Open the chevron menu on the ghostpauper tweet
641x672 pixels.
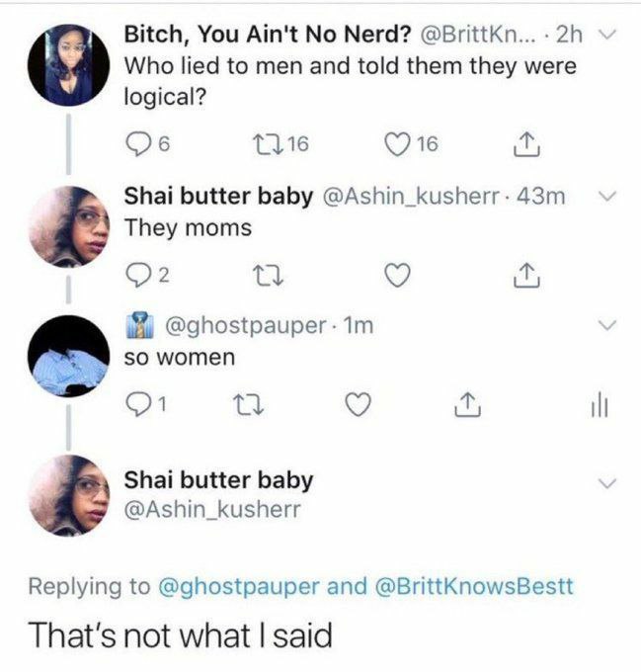click(607, 324)
